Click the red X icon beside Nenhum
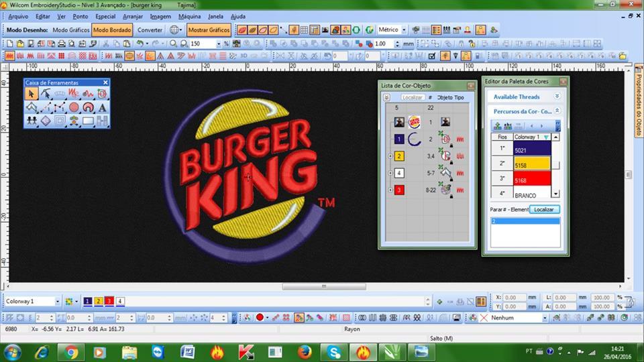 (484, 318)
